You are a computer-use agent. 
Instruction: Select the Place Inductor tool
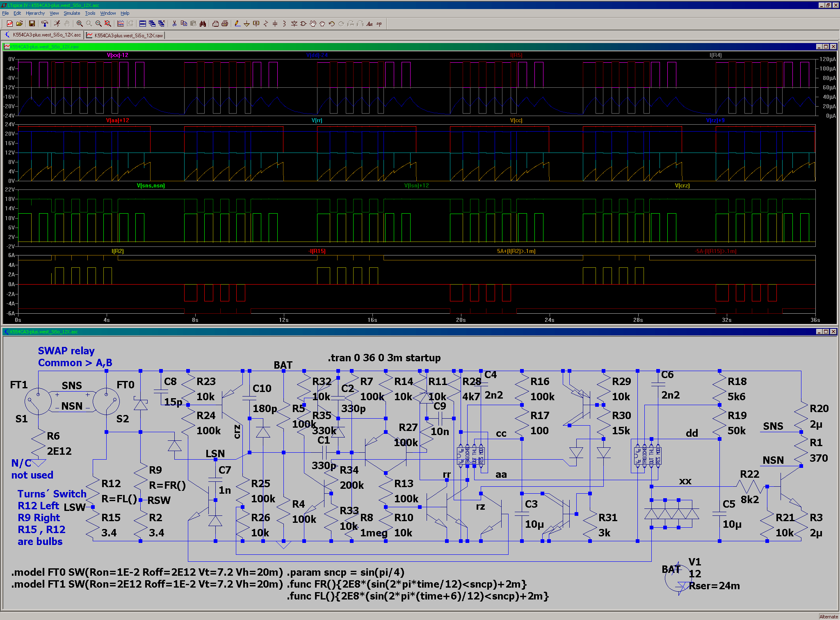tap(284, 24)
